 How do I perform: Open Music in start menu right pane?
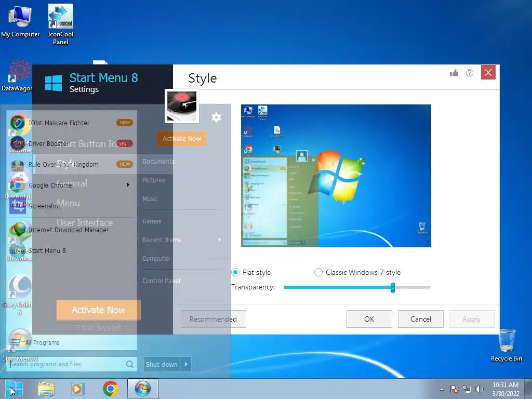tap(150, 199)
